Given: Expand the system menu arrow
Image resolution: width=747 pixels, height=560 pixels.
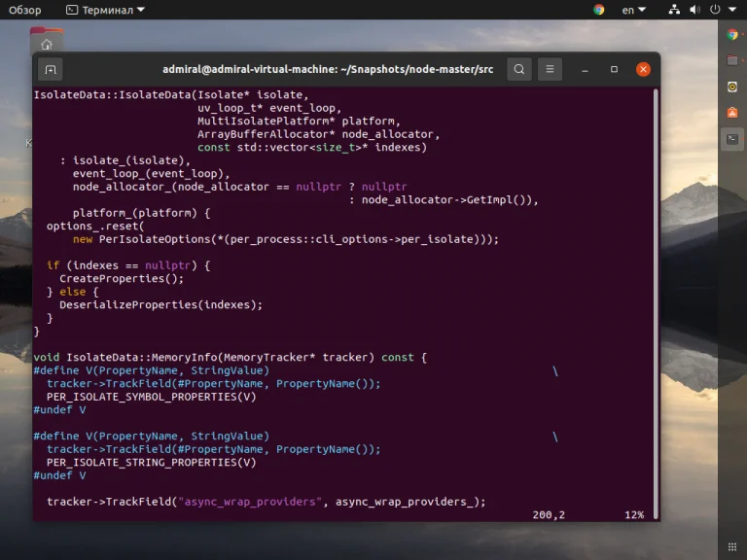Looking at the screenshot, I should [x=732, y=10].
